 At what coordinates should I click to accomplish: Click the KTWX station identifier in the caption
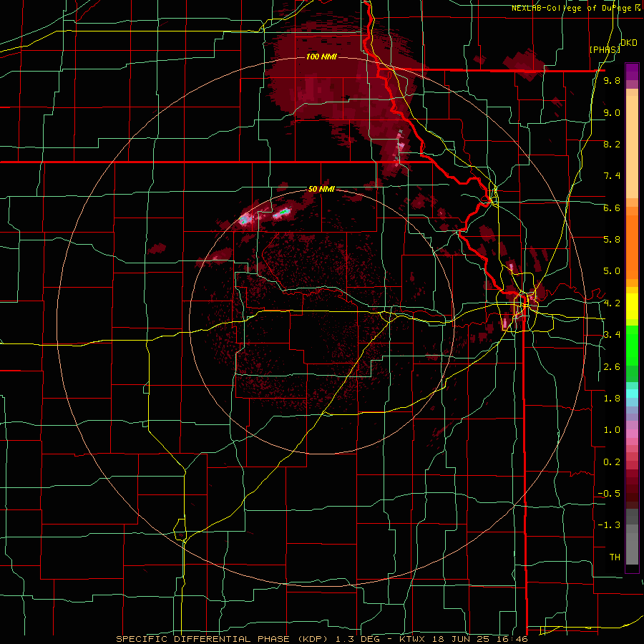[413, 639]
